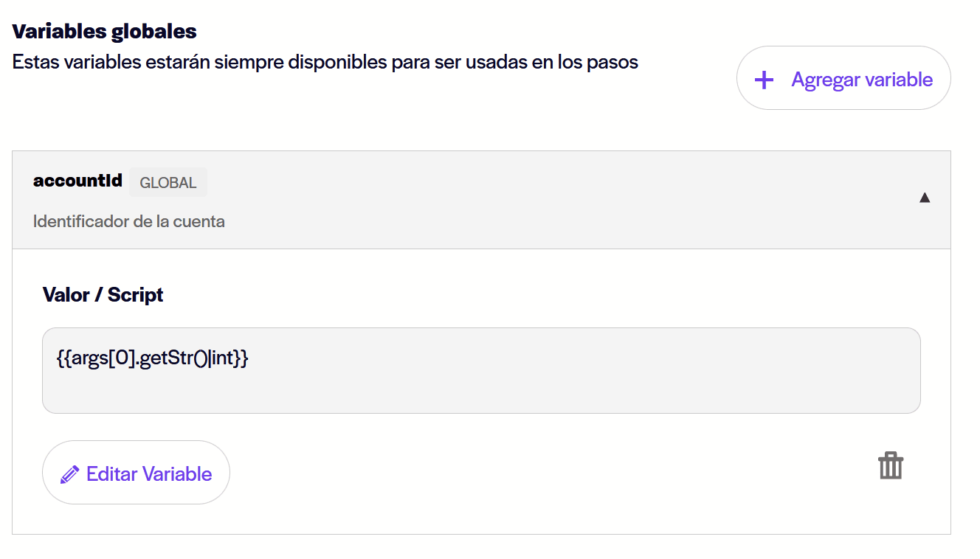Select the GLOBAL scope badge
The height and width of the screenshot is (559, 980).
168,182
